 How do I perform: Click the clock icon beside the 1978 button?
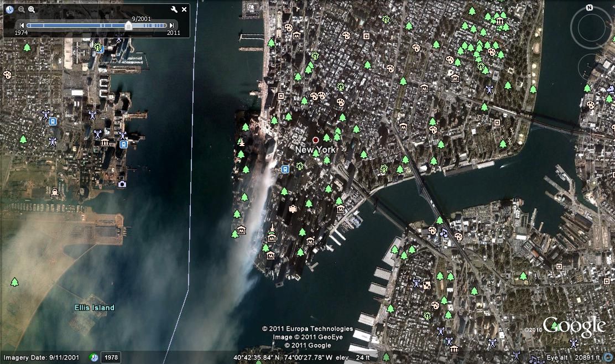click(x=93, y=357)
